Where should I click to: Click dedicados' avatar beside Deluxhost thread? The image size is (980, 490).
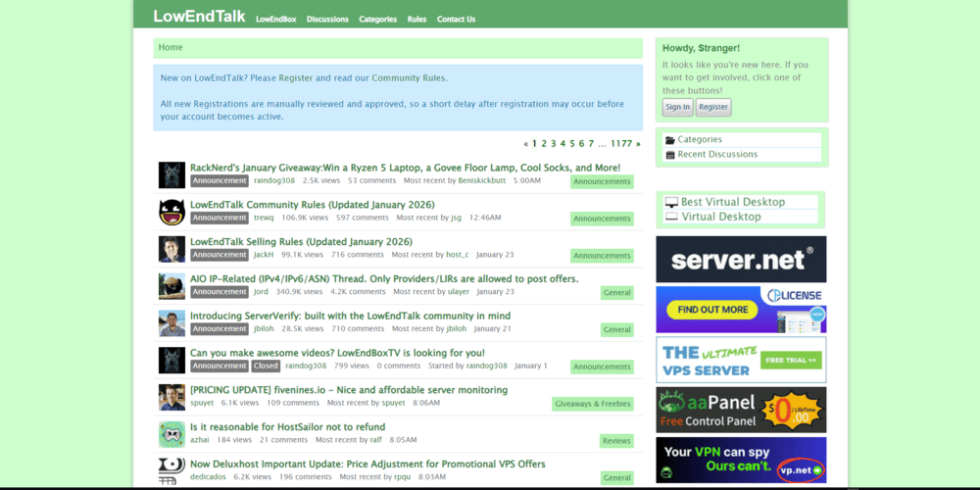(171, 471)
